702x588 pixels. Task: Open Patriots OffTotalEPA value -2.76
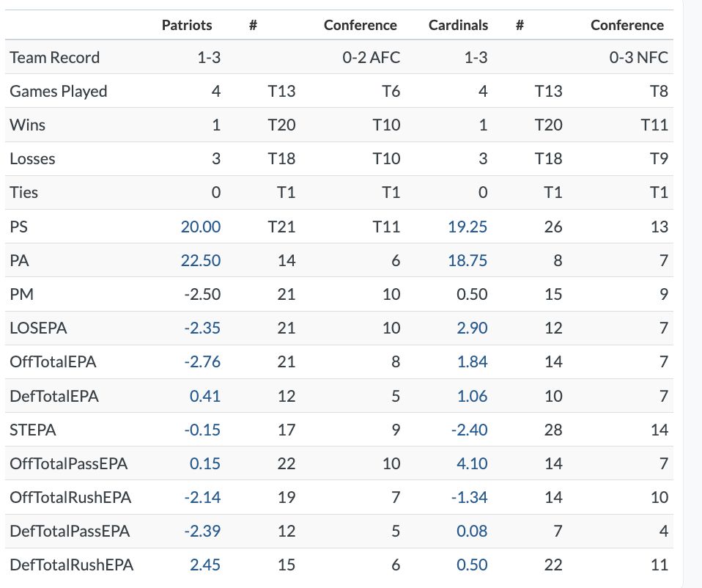(x=202, y=362)
